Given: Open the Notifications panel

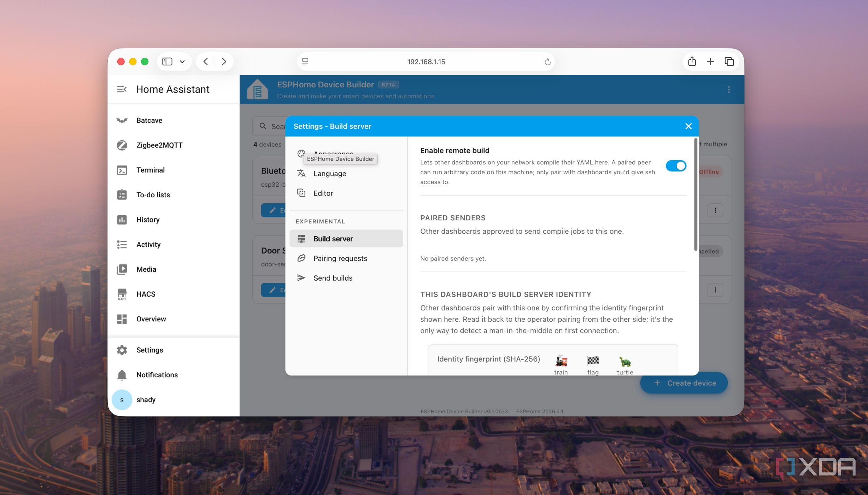Looking at the screenshot, I should [173, 375].
